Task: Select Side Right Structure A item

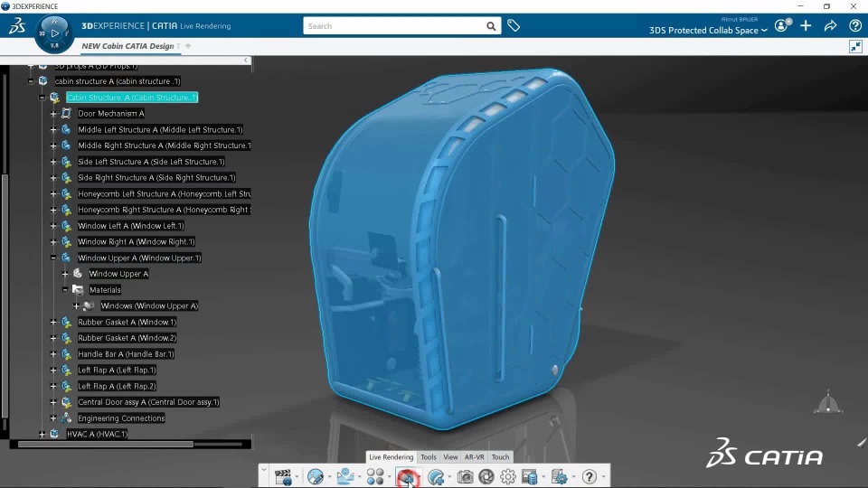Action: click(156, 178)
